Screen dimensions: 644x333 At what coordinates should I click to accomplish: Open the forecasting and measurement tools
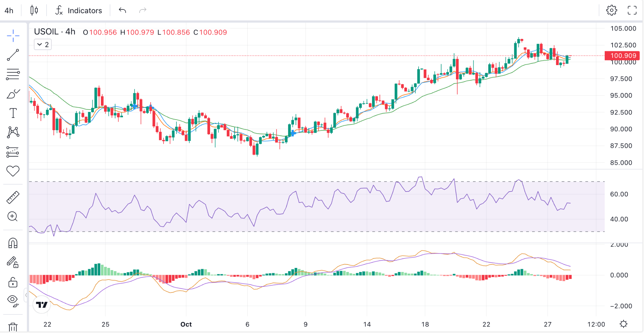13,152
